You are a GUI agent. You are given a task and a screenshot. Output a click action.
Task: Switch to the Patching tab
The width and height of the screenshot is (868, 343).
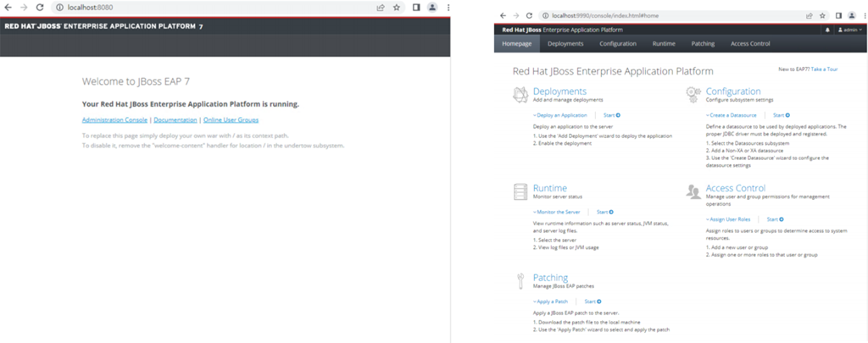pos(703,44)
